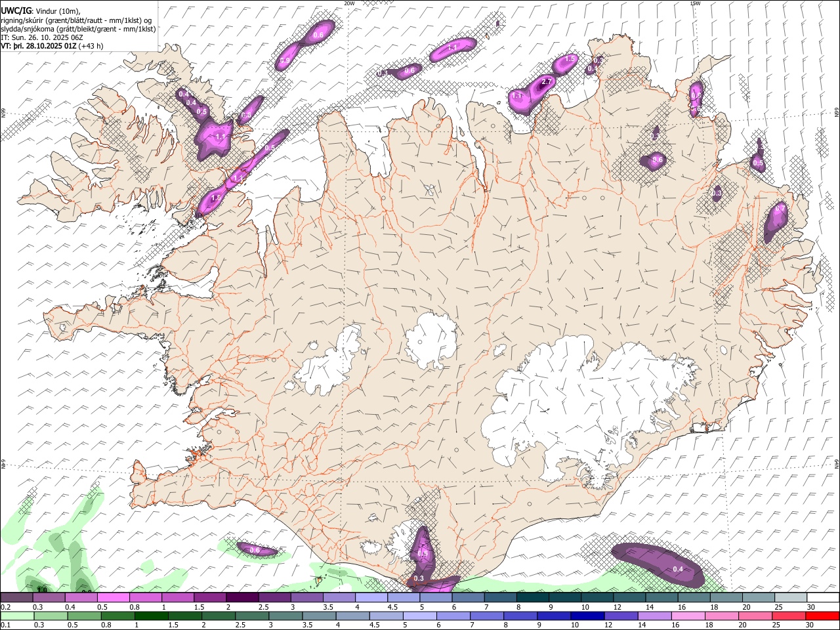The width and height of the screenshot is (840, 630).
Task: Pick the rain legend swatch between 1 and 1.5
Action: click(151, 616)
